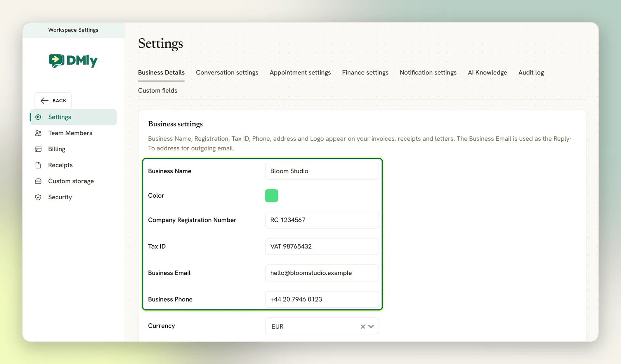The width and height of the screenshot is (621, 364).
Task: Click the DMly logo
Action: 73,60
